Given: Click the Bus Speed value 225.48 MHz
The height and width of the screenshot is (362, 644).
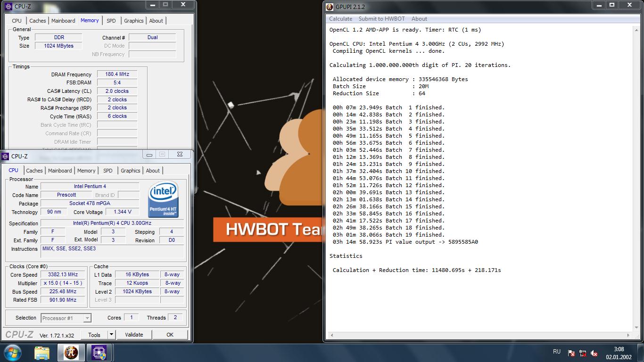Looking at the screenshot, I should click(63, 291).
